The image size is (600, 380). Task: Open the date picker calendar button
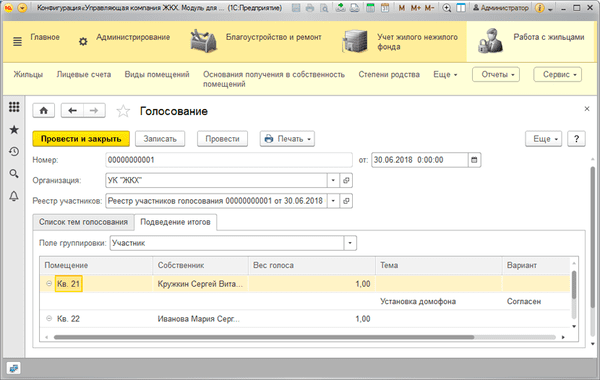474,160
